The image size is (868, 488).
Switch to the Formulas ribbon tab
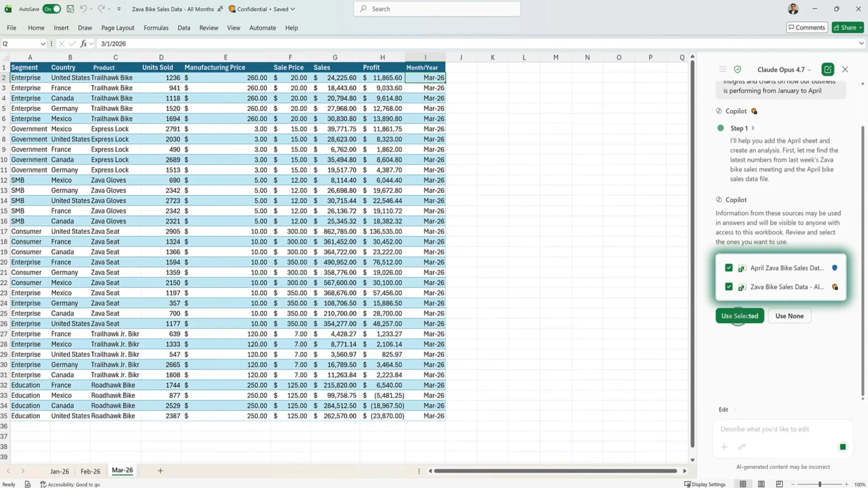click(x=156, y=28)
